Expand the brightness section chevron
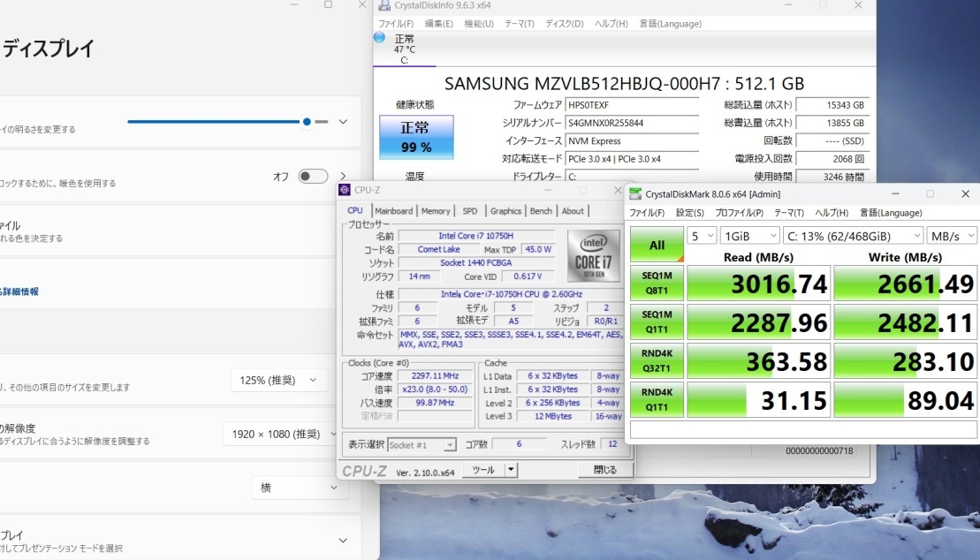 click(343, 122)
